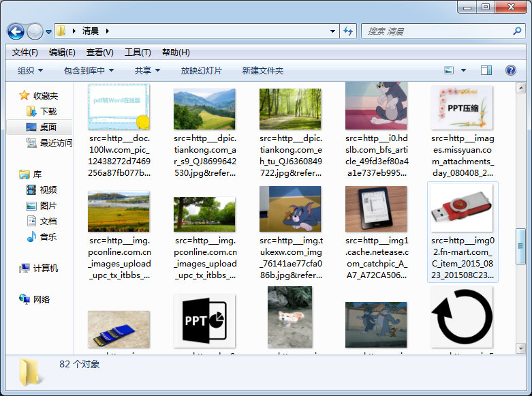Refresh the folder view

348,31
